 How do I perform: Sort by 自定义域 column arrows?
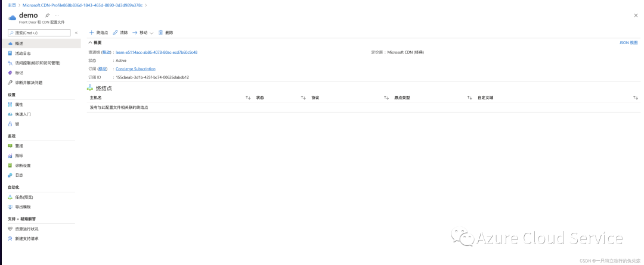(636, 98)
